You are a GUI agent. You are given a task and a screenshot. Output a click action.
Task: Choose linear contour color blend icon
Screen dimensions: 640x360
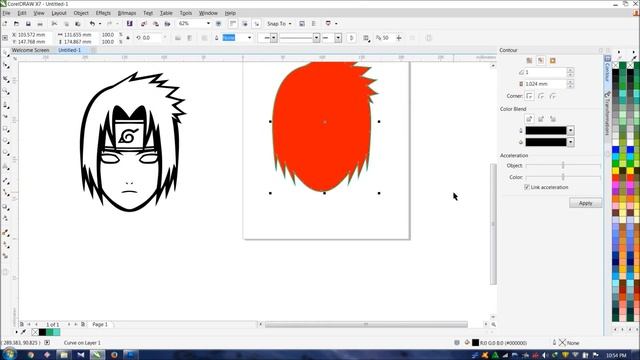tap(529, 119)
